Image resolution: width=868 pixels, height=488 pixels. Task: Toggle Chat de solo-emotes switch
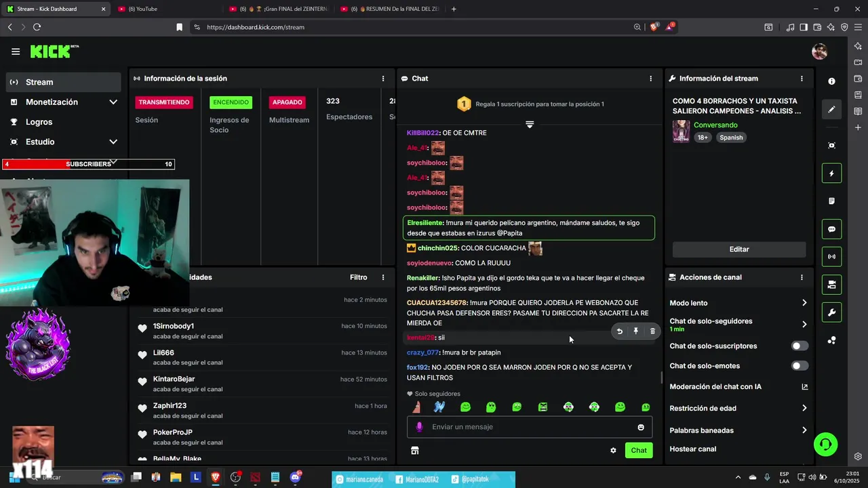(800, 366)
